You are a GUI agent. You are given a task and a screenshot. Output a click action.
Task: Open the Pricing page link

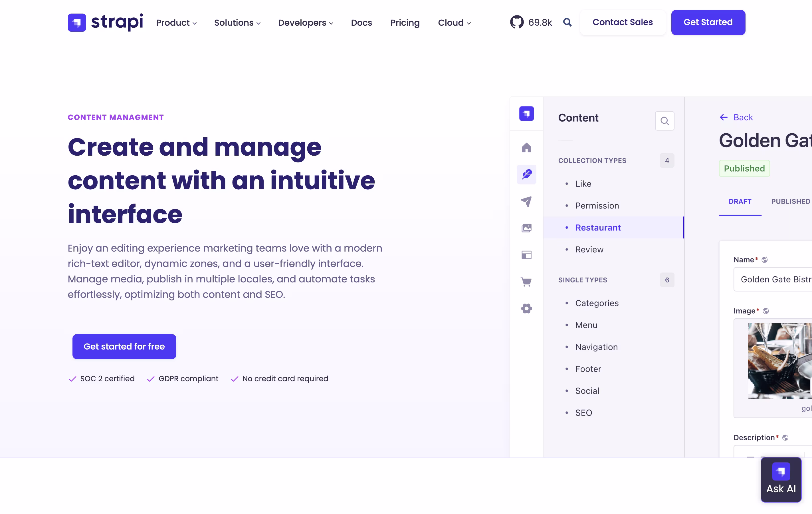click(x=405, y=23)
